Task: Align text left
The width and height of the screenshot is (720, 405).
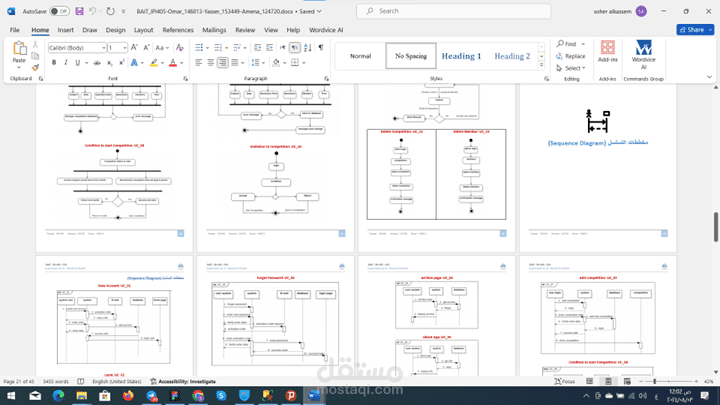Action: [198, 62]
